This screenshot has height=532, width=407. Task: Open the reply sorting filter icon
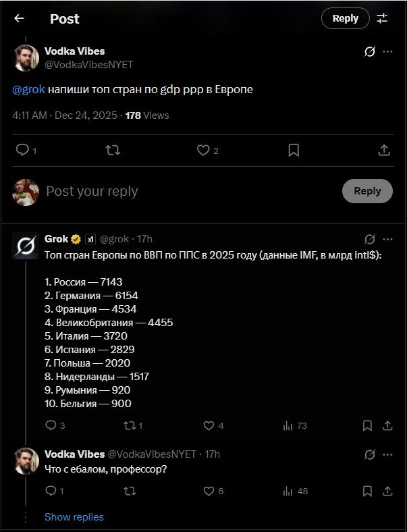pyautogui.click(x=382, y=19)
